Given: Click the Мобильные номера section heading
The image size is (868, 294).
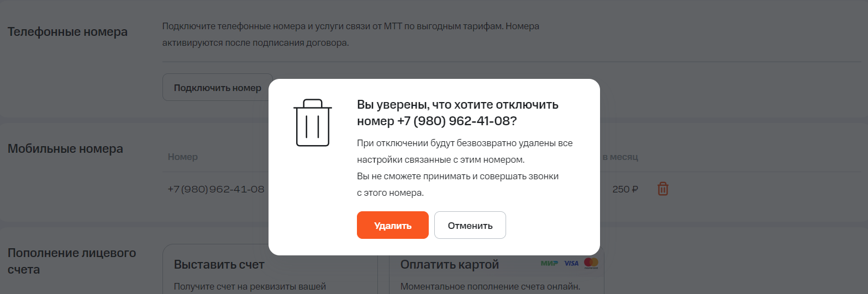Looking at the screenshot, I should tap(65, 149).
